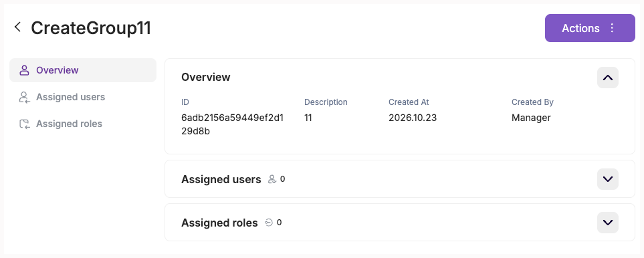
Task: Click the Assigned users panel heading
Action: pos(221,179)
